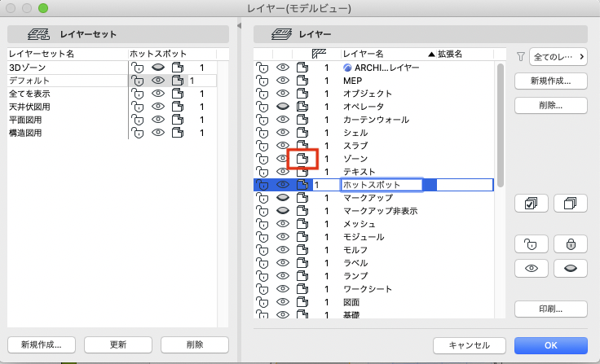Click the hide layers closed-eye button

tap(570, 269)
